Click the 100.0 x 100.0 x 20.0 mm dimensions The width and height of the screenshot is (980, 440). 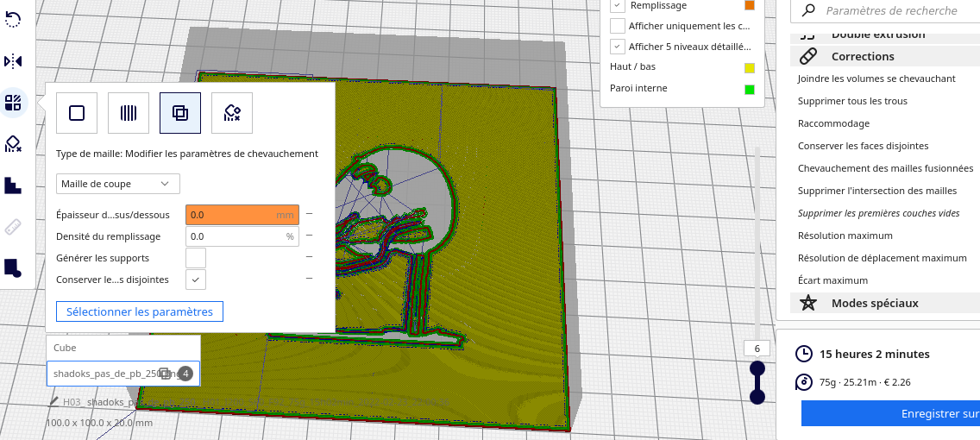click(x=98, y=423)
